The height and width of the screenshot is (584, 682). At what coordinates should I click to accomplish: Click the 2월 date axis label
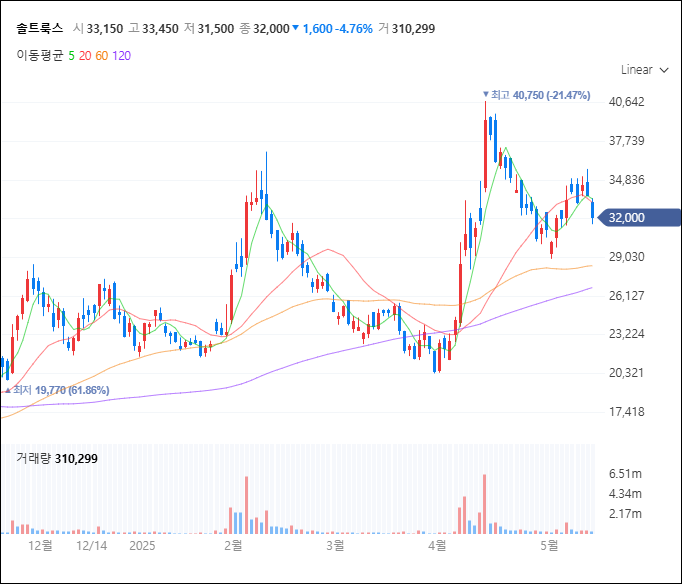tap(233, 545)
